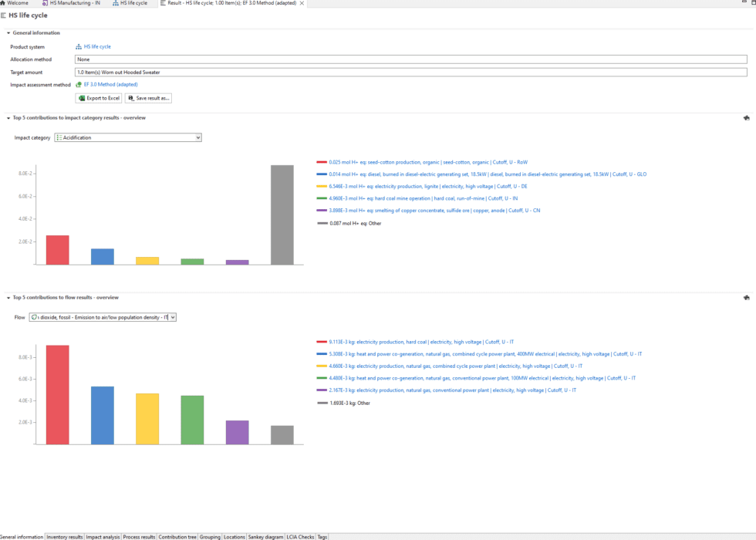The image size is (756, 540).
Task: Switch to the Welcome tab
Action: tap(17, 3)
